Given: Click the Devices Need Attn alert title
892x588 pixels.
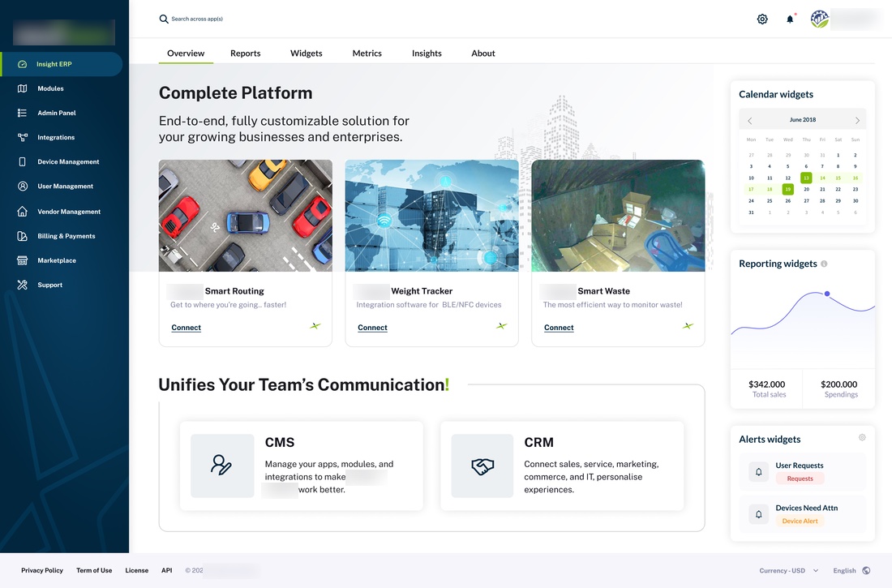Looking at the screenshot, I should 807,509.
